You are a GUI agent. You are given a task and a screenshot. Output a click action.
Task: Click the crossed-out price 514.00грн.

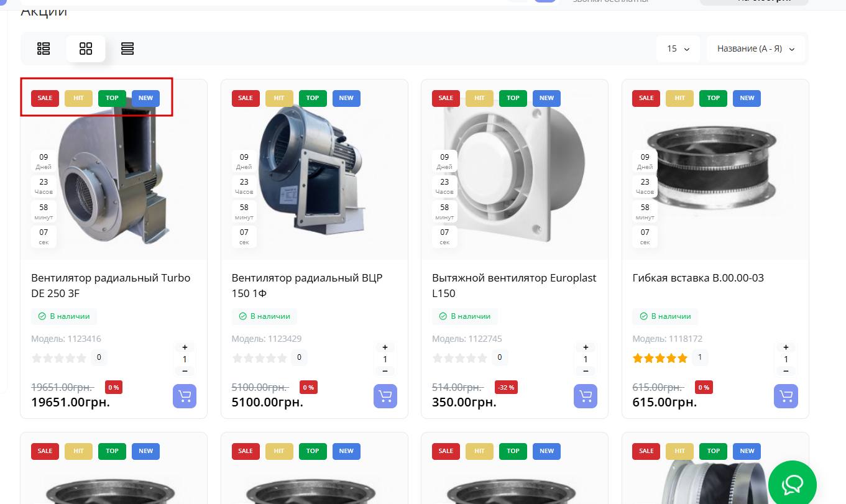457,387
